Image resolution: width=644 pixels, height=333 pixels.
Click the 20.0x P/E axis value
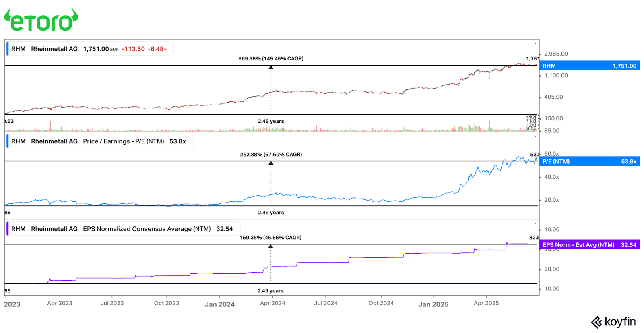point(551,200)
